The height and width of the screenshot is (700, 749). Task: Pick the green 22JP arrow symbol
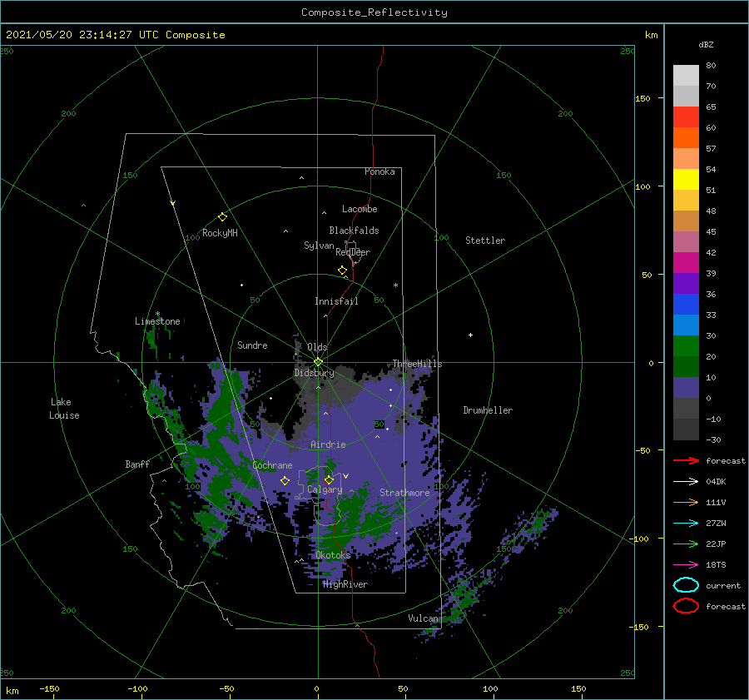click(x=686, y=544)
